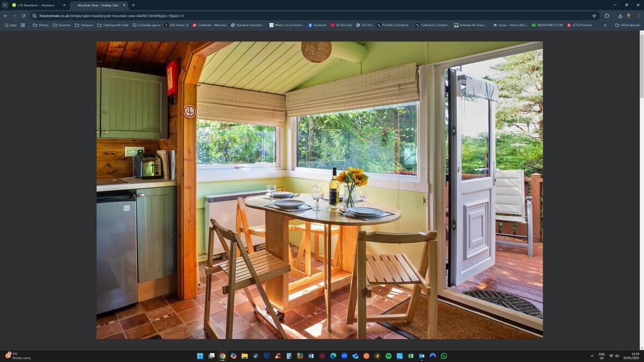Open the Business bookmarks folder
The image size is (644, 362).
(62, 25)
